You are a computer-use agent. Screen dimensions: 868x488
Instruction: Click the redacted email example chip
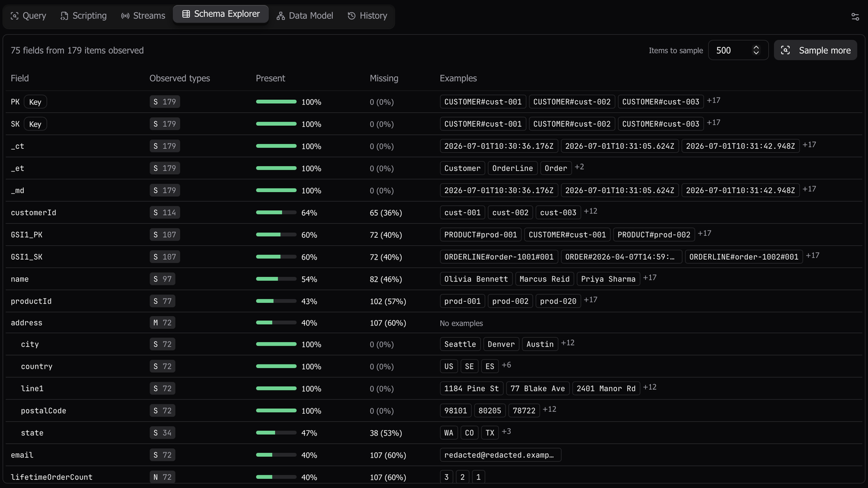pos(500,455)
